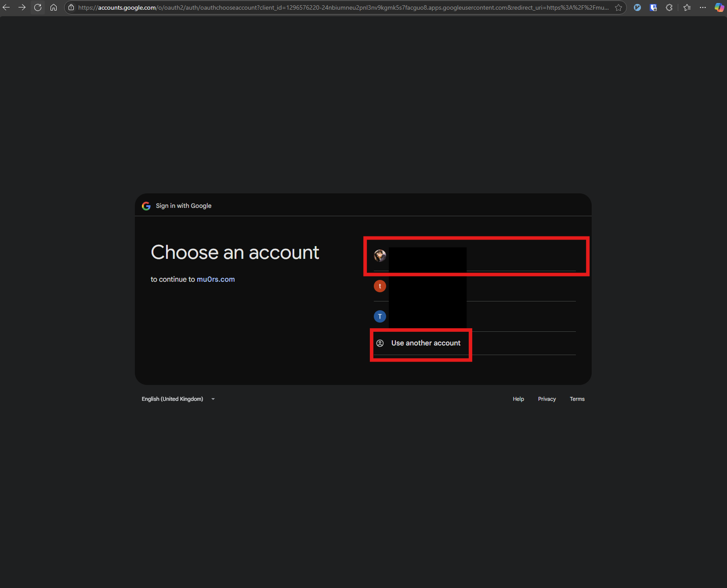The height and width of the screenshot is (588, 727).
Task: Open the mu0rs.com link
Action: (216, 279)
